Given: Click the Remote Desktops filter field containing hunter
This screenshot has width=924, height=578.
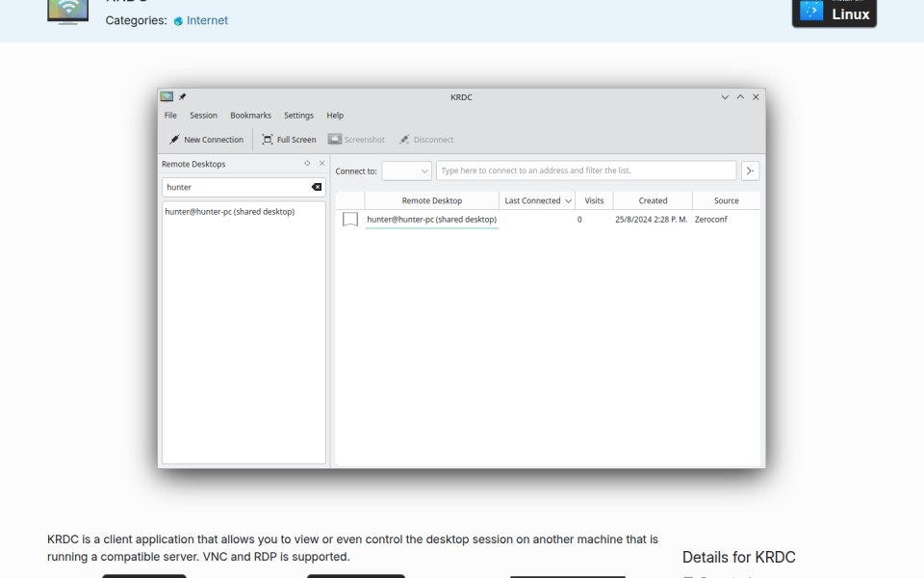Looking at the screenshot, I should point(236,187).
